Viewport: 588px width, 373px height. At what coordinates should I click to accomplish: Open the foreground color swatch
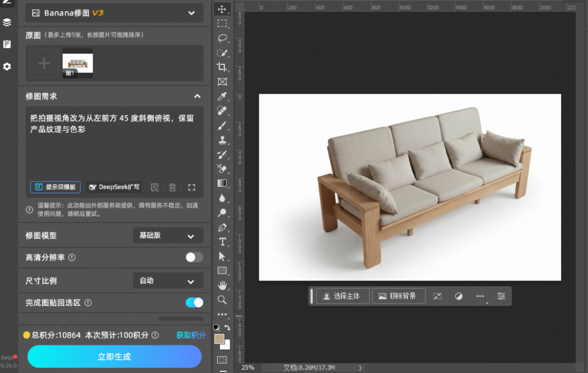point(219,339)
